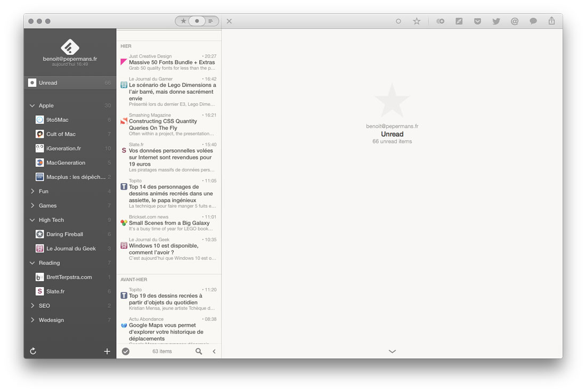The height and width of the screenshot is (392, 586).
Task: Open the BrettTerpstra.com feed
Action: coord(70,277)
